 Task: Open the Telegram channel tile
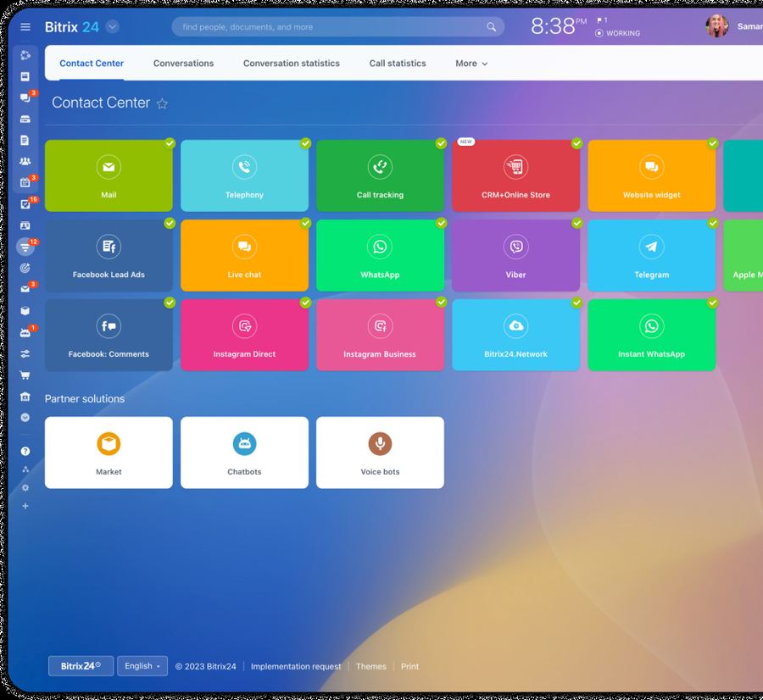[x=651, y=256]
